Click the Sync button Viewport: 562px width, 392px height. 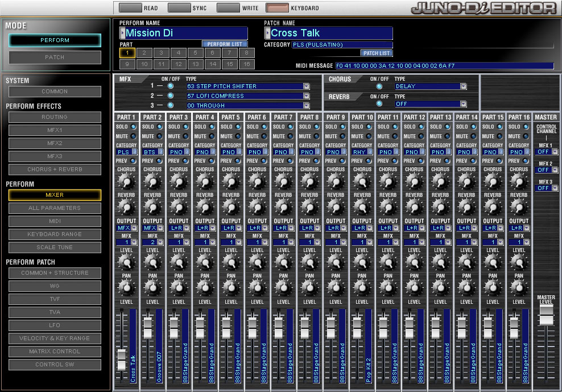click(x=179, y=7)
